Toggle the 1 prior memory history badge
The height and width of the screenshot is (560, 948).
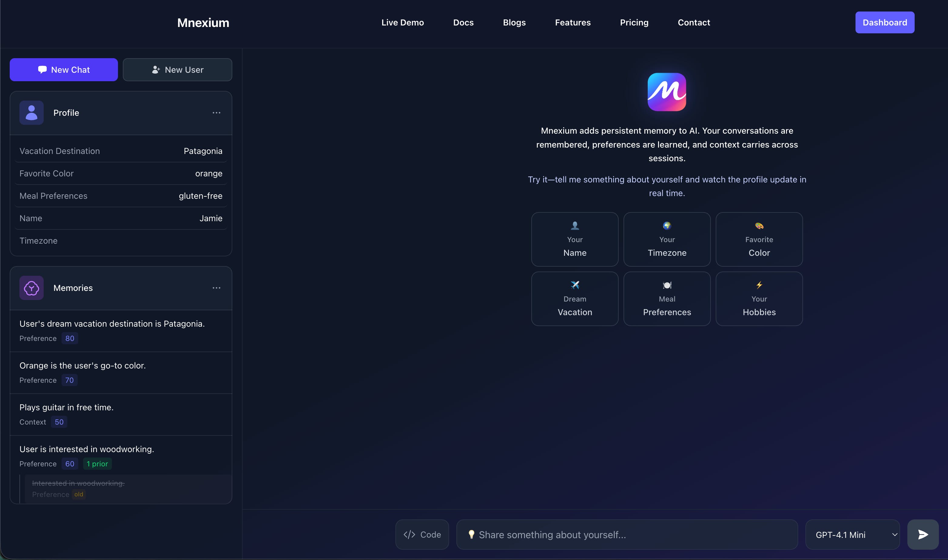coord(97,464)
